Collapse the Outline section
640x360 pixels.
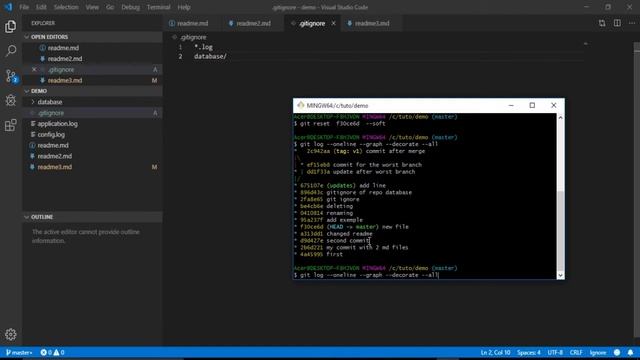tap(92, 217)
